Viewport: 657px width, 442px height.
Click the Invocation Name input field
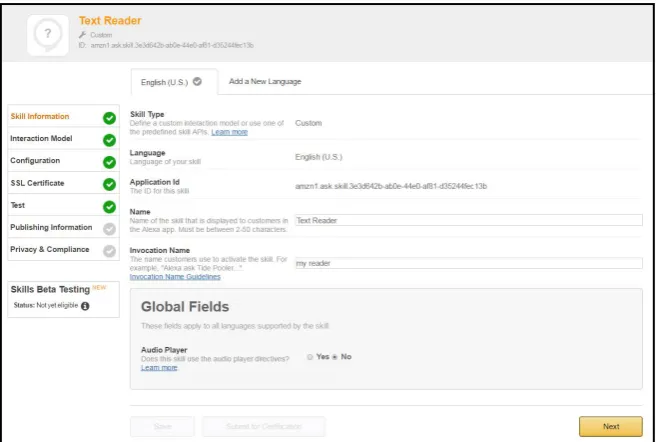[468, 263]
